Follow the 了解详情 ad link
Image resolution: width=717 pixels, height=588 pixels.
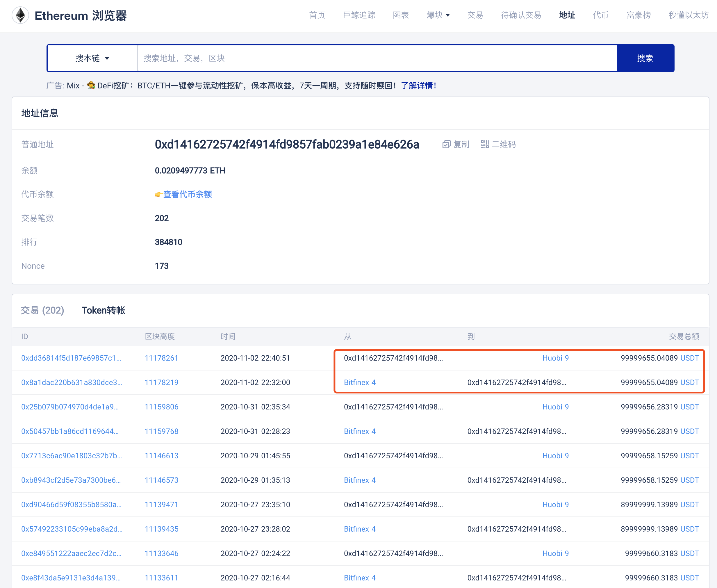pyautogui.click(x=419, y=86)
